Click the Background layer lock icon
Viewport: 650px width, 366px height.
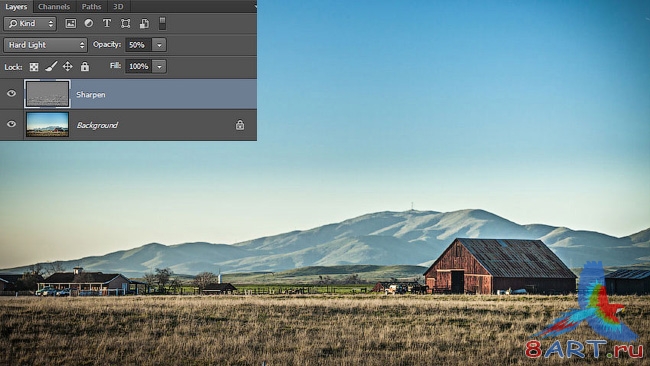[x=240, y=125]
